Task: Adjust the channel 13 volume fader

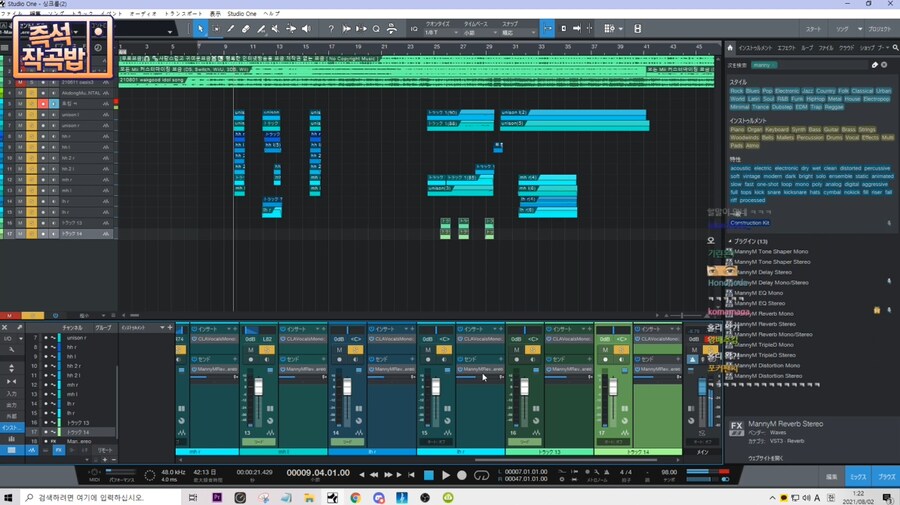Action: 258,387
